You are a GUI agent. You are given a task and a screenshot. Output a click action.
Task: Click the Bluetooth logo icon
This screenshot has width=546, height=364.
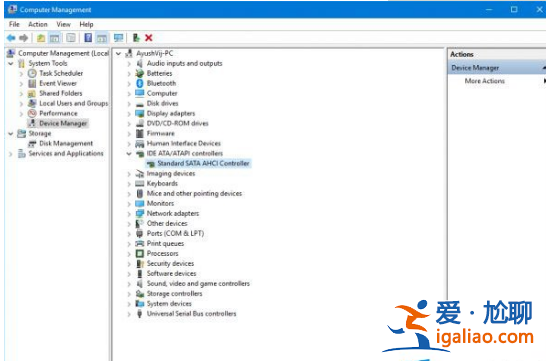[140, 84]
